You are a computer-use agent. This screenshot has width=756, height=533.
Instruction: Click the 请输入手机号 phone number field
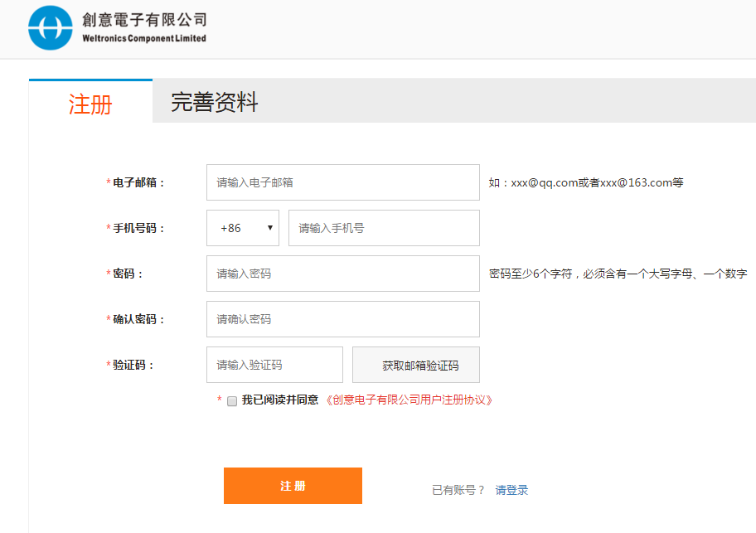point(383,228)
